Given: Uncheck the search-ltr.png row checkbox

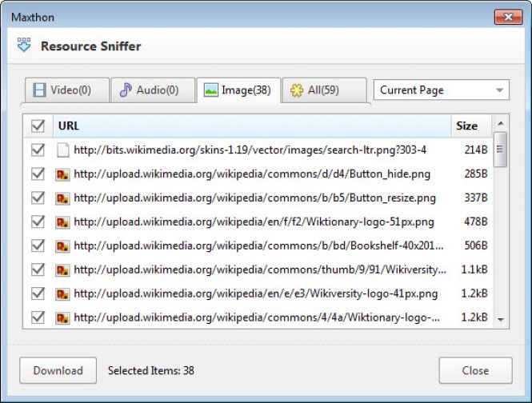Looking at the screenshot, I should pyautogui.click(x=38, y=150).
